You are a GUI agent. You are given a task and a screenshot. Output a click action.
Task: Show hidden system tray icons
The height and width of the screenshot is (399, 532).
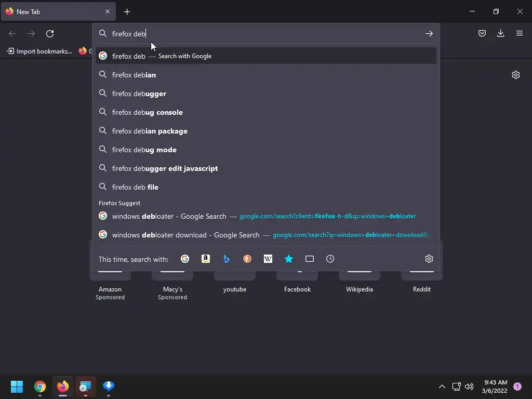(442, 387)
